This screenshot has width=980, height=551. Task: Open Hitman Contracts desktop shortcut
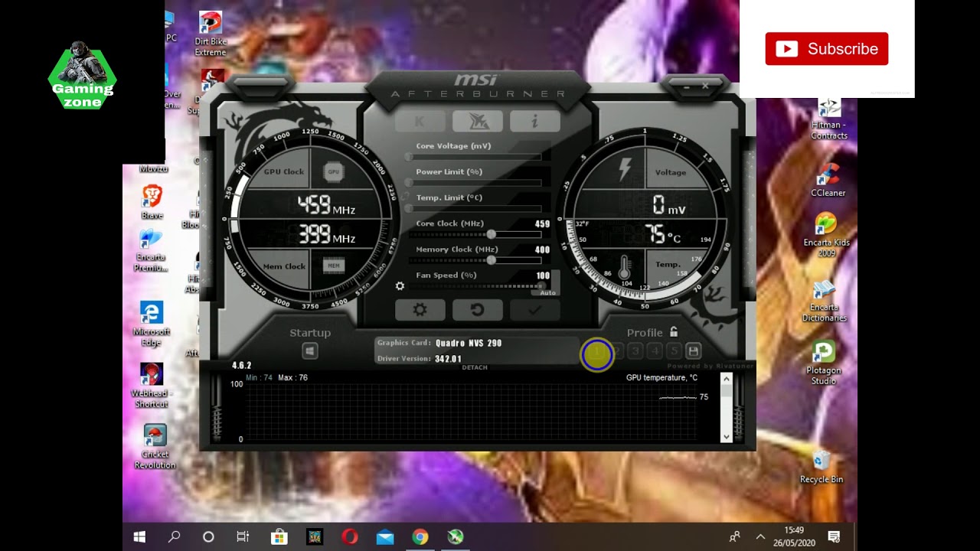click(x=829, y=119)
